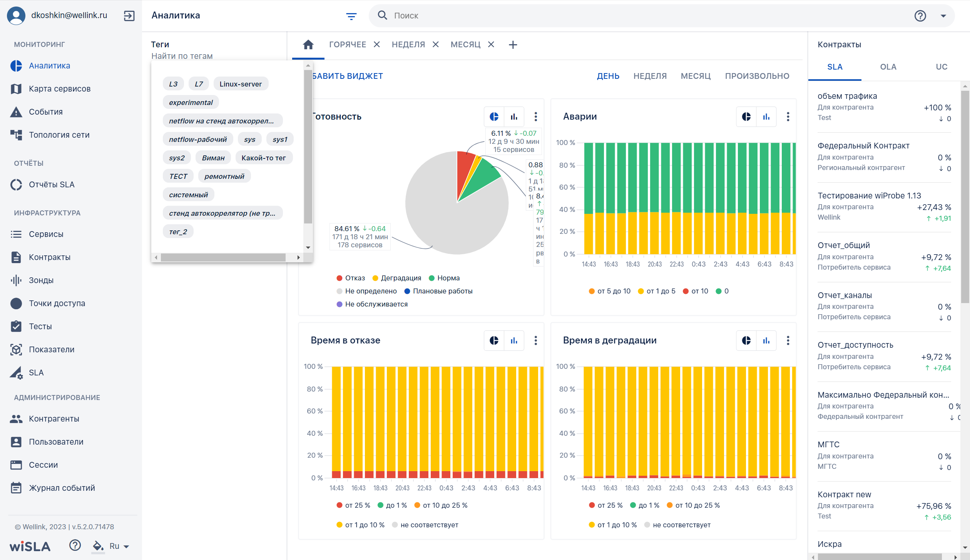Screen dimensions: 970x560
Task: Switch the Аварии widget to pie chart view
Action: (x=746, y=117)
